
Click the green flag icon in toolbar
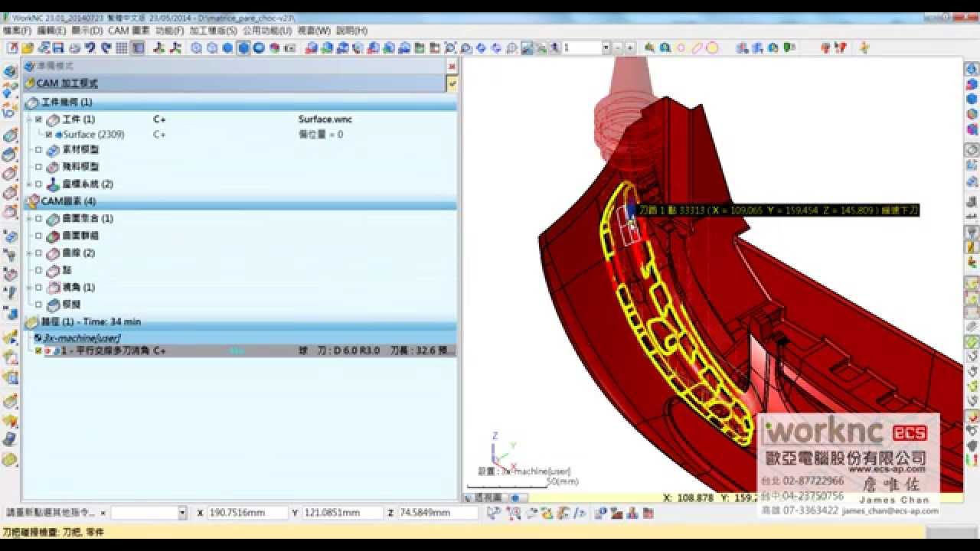click(x=788, y=47)
